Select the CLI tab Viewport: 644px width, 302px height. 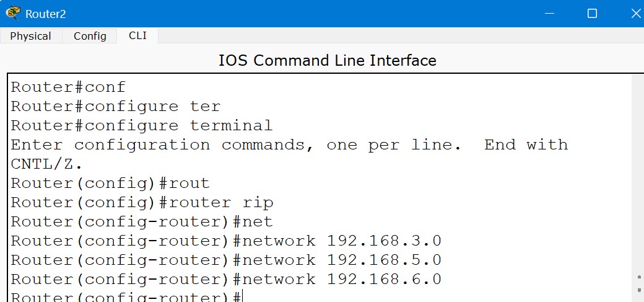[x=137, y=35]
